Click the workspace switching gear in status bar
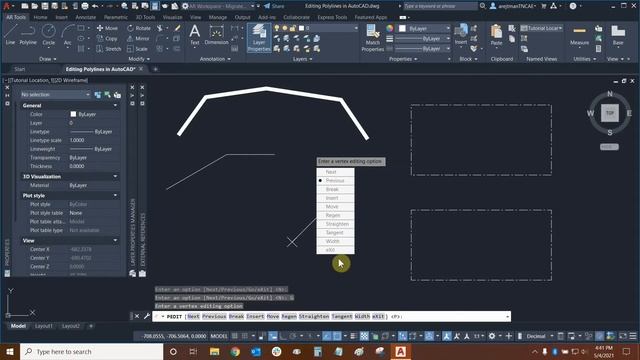 point(492,336)
